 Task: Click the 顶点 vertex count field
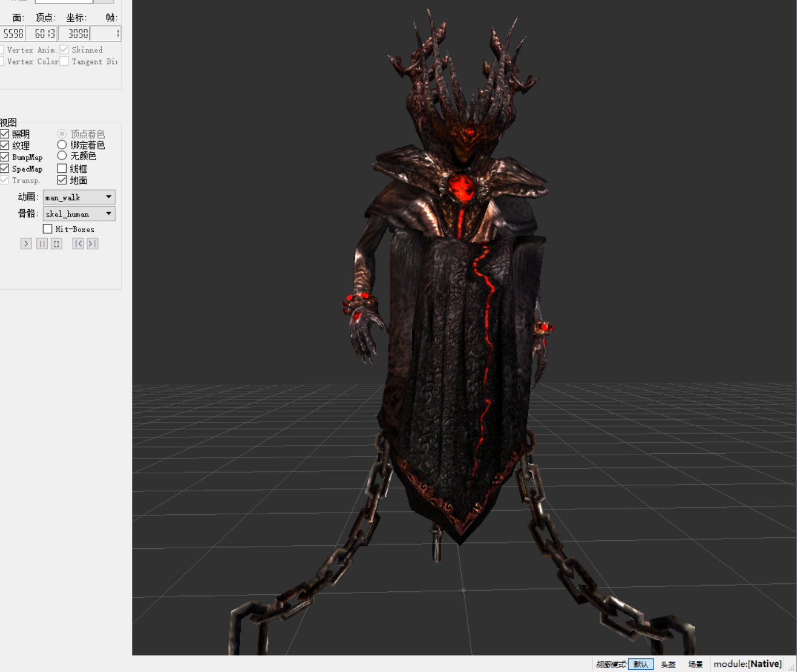click(41, 33)
